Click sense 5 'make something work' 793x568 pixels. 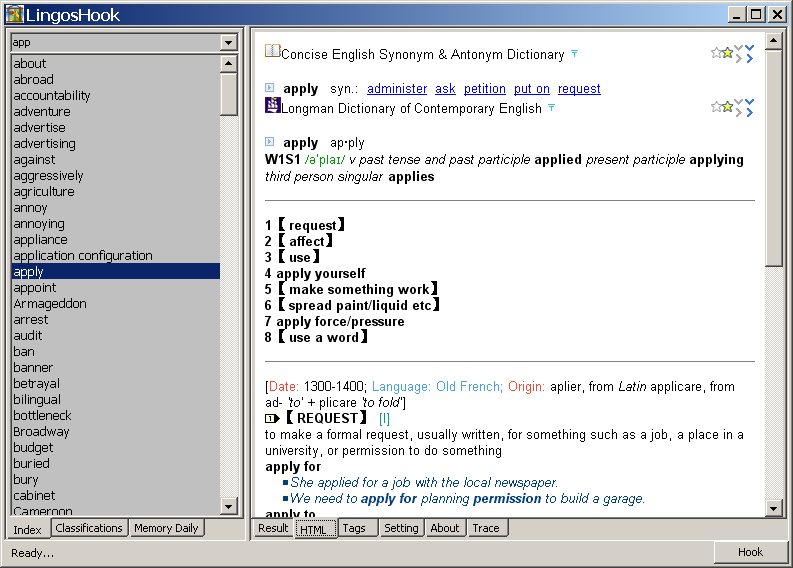pos(351,289)
